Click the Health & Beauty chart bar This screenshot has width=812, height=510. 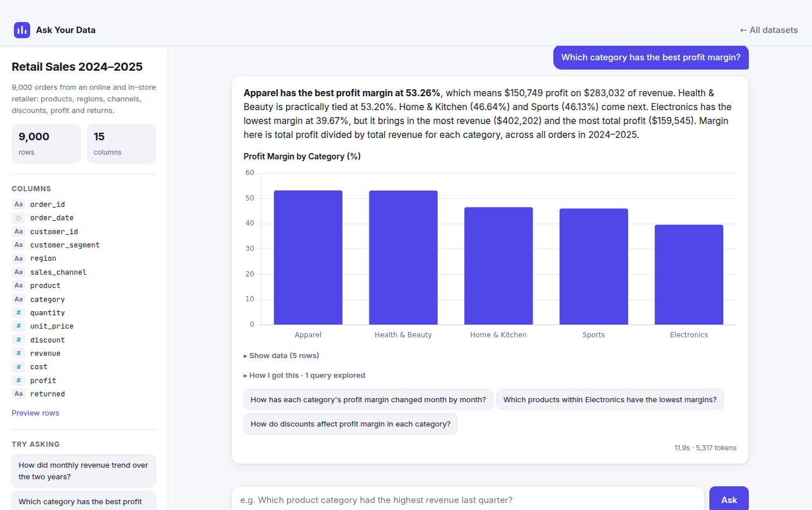[403, 257]
